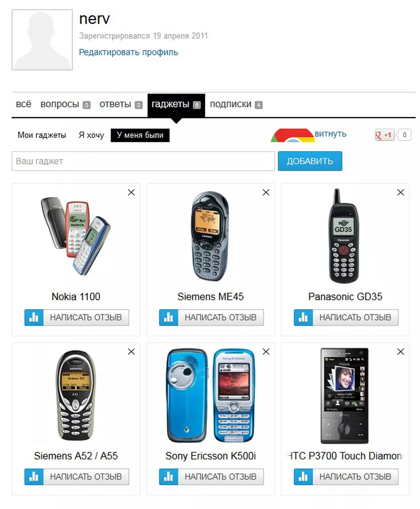Select the У меня были filter
The image size is (420, 509).
[x=140, y=135]
